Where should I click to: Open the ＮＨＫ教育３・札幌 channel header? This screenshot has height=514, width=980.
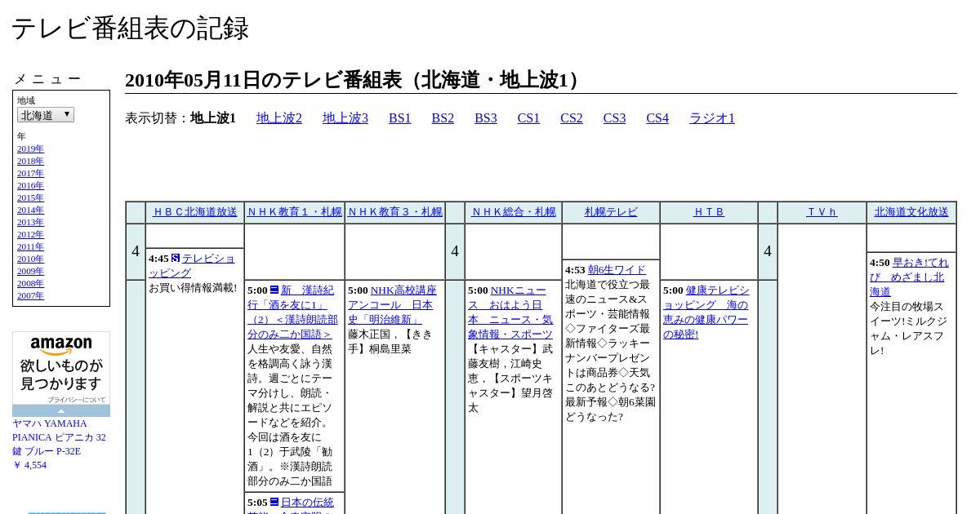[x=394, y=212]
